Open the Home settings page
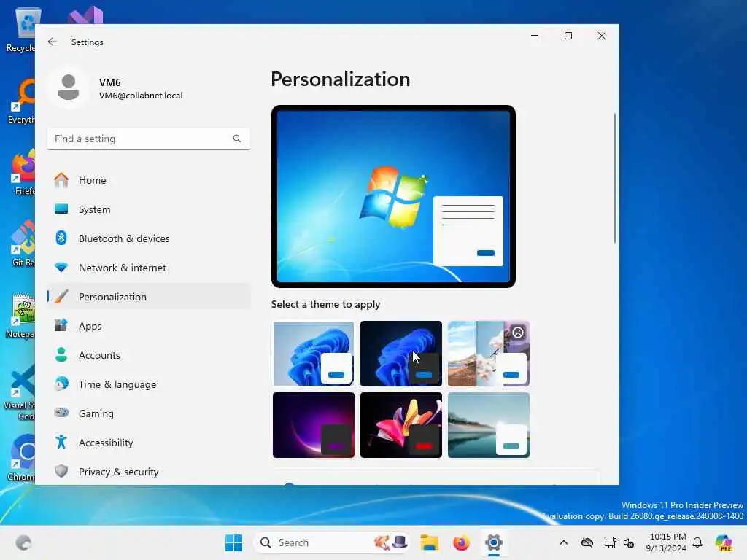Image resolution: width=747 pixels, height=560 pixels. click(x=149, y=180)
